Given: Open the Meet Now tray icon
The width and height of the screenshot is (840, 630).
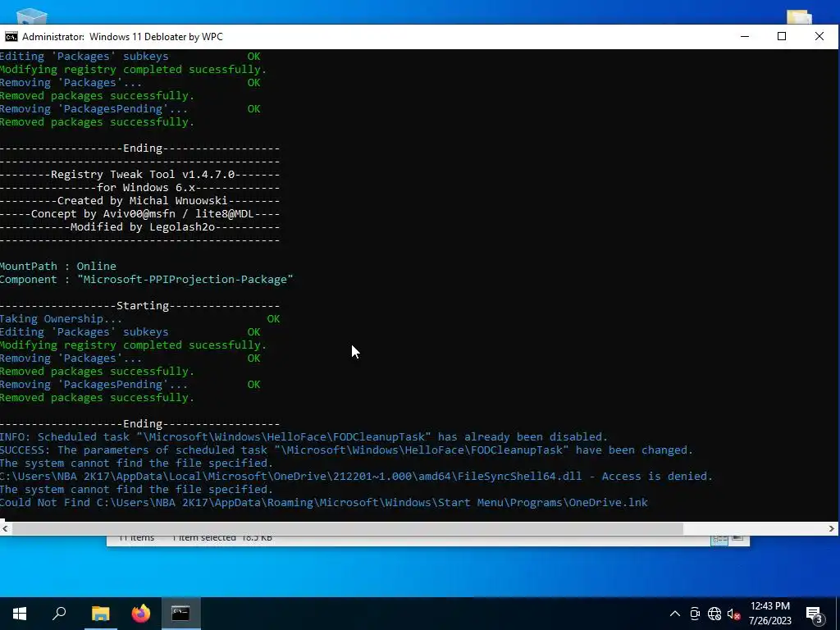Looking at the screenshot, I should [x=695, y=614].
